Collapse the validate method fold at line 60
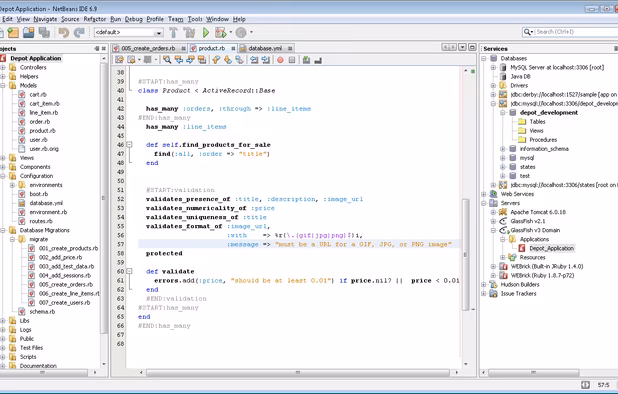618x394 pixels. pos(129,271)
